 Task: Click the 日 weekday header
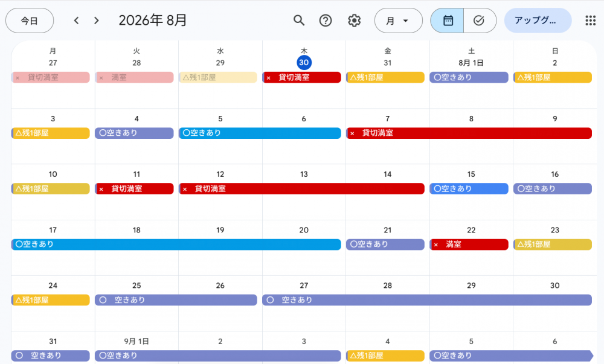[554, 51]
